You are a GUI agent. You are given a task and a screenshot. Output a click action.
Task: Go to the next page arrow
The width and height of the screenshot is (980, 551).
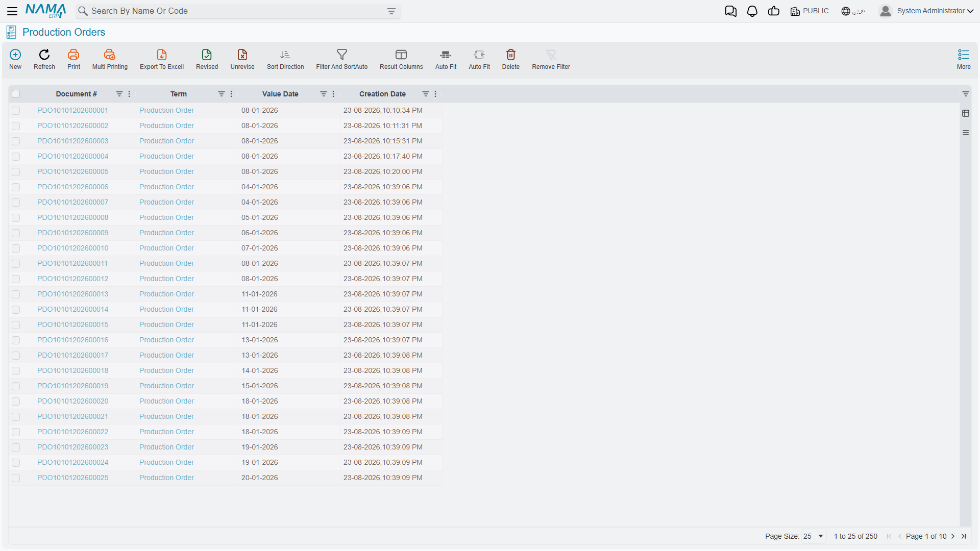pyautogui.click(x=953, y=536)
